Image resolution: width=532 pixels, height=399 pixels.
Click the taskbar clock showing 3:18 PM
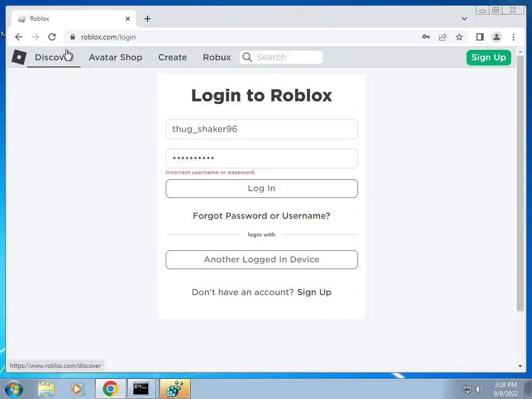[x=506, y=389]
